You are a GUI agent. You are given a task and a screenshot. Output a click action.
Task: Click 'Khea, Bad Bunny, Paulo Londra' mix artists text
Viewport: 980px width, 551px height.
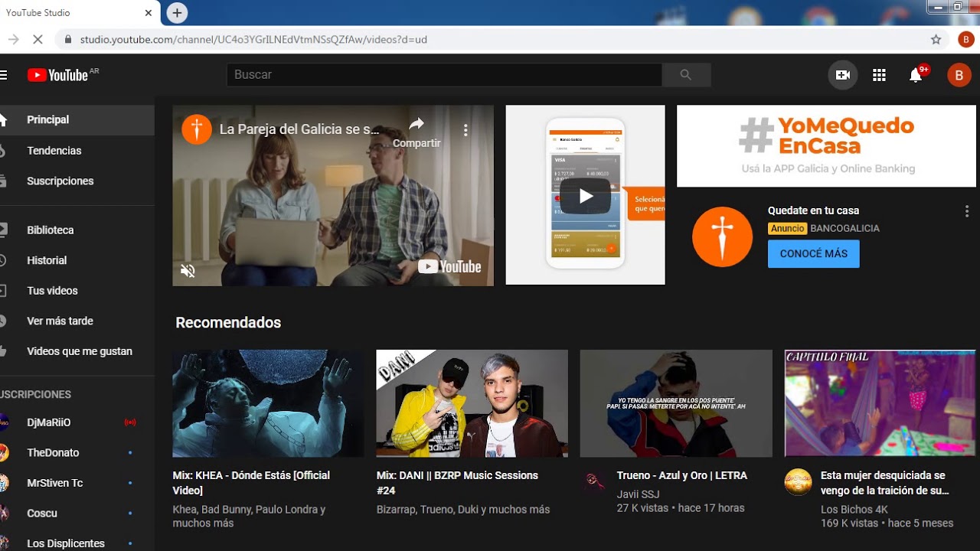coord(249,517)
